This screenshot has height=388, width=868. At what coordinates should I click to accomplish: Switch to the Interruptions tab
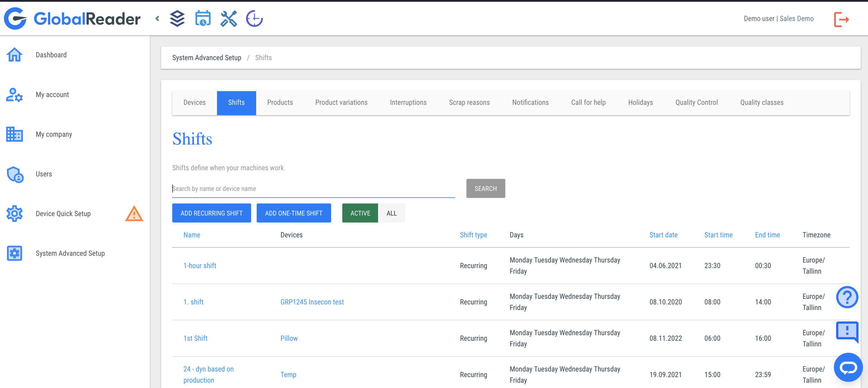(x=408, y=103)
